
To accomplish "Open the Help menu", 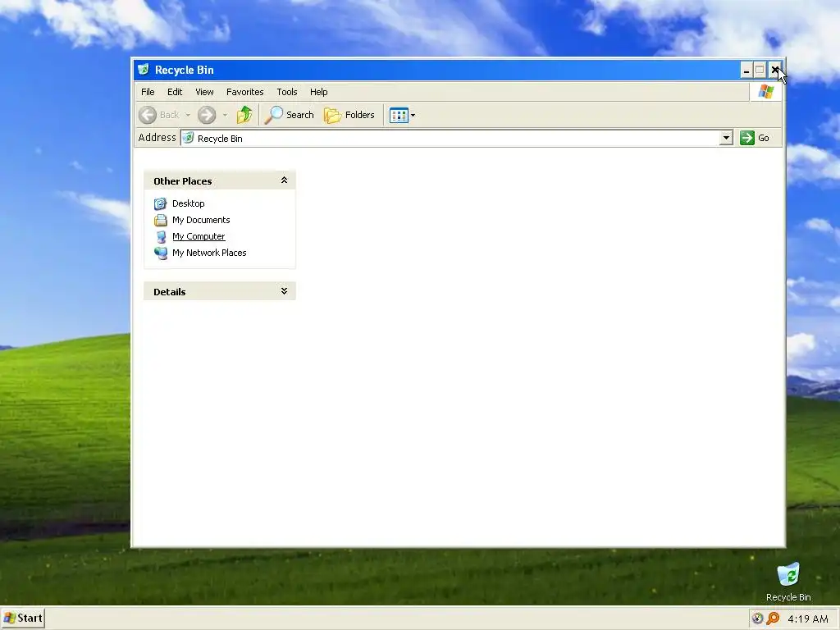I will [x=319, y=92].
